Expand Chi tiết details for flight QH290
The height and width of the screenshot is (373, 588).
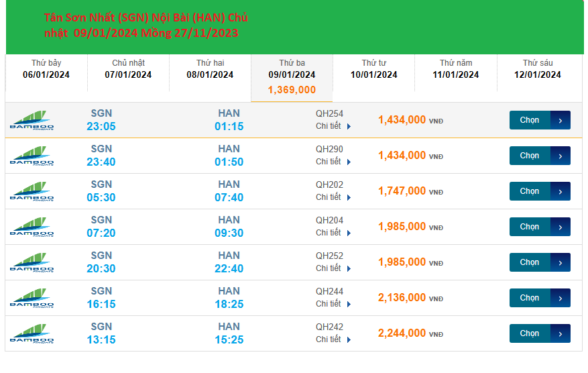(333, 162)
